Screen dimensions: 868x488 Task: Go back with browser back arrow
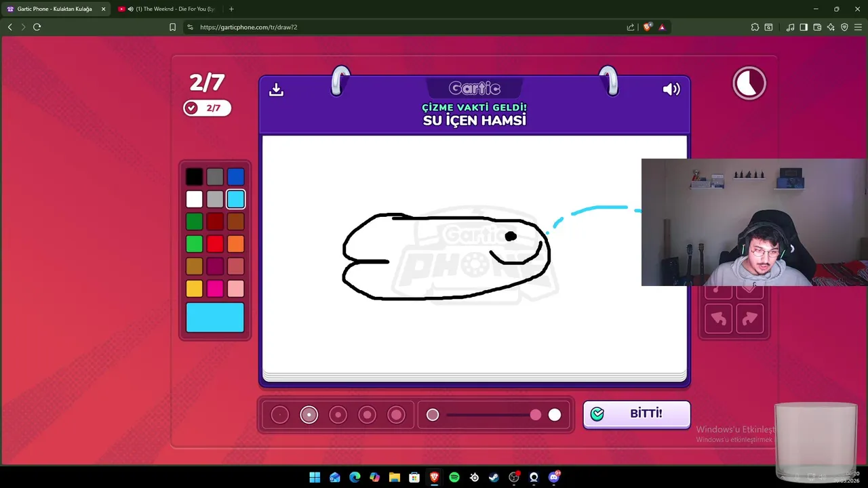(9, 27)
